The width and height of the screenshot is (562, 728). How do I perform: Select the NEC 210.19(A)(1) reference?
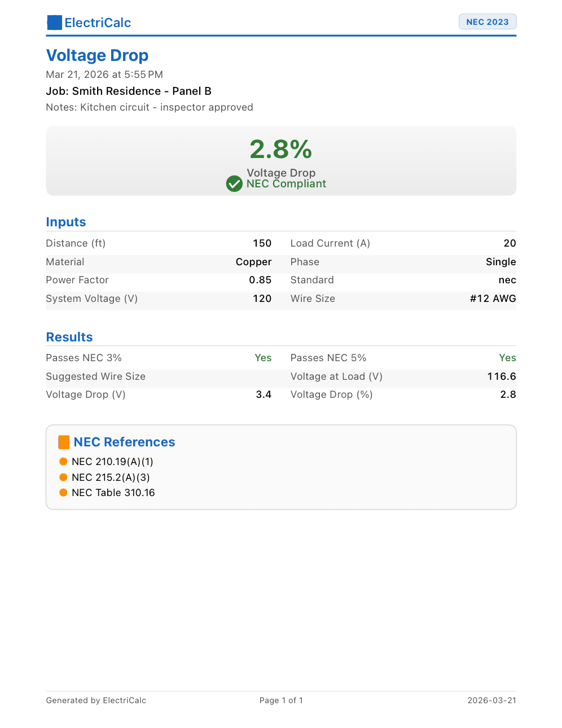coord(112,462)
